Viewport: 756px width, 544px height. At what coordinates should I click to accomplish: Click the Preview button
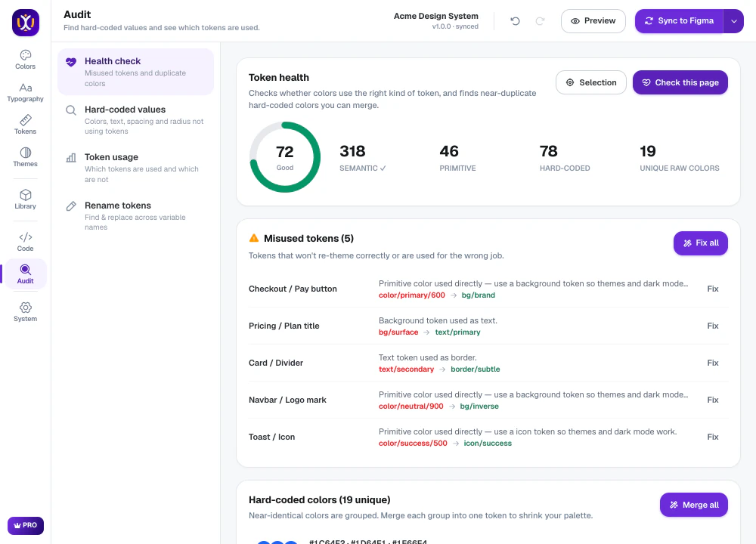[x=593, y=21]
